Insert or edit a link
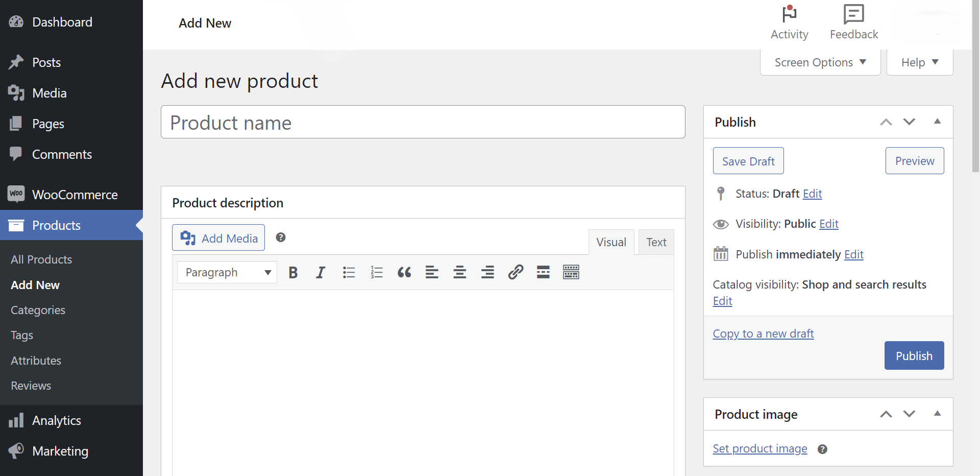The image size is (980, 476). point(516,272)
